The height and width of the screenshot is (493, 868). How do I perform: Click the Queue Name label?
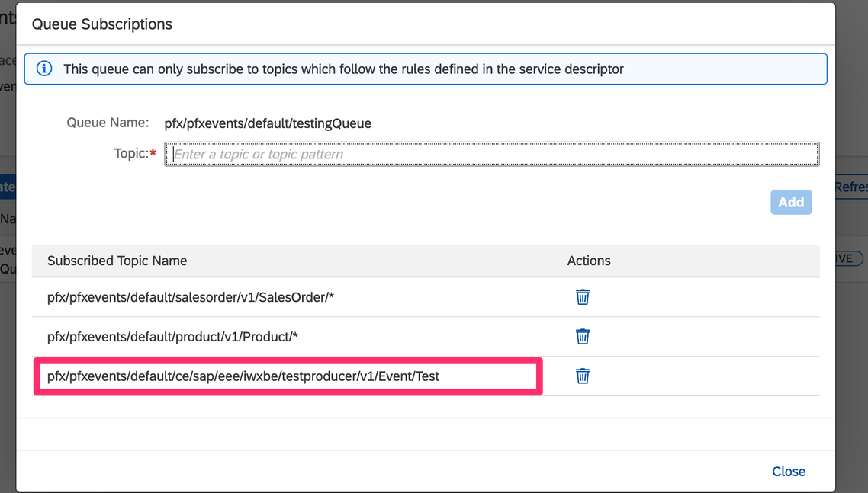point(108,123)
